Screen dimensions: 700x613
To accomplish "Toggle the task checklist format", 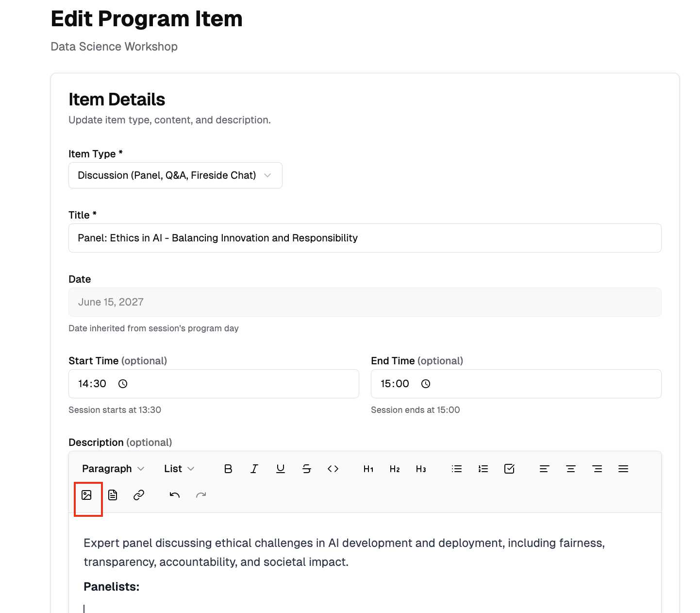I will click(509, 469).
